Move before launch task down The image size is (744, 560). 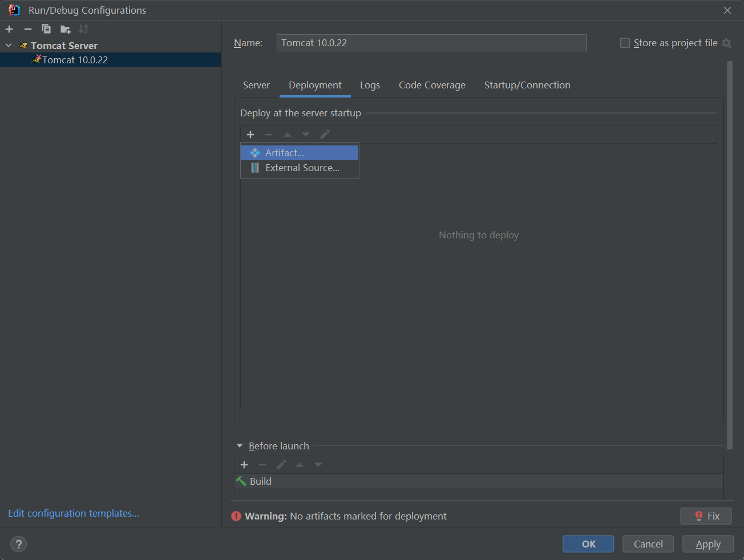318,465
